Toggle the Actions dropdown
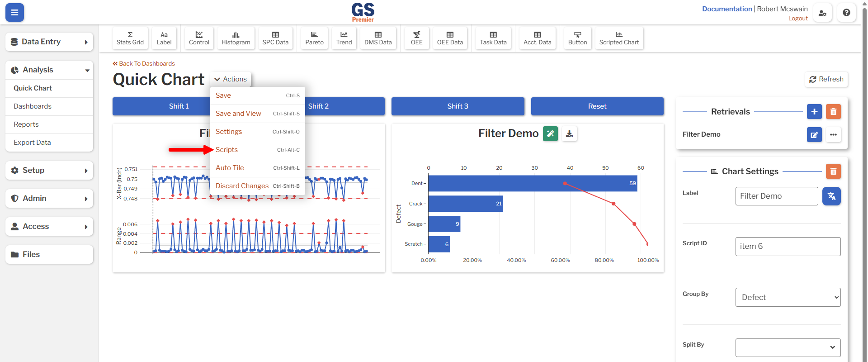The image size is (868, 362). click(x=231, y=79)
